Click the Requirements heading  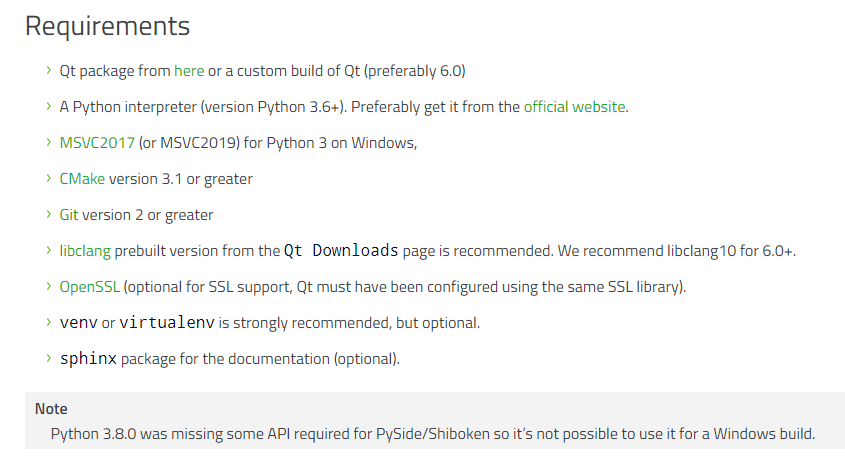tap(107, 26)
